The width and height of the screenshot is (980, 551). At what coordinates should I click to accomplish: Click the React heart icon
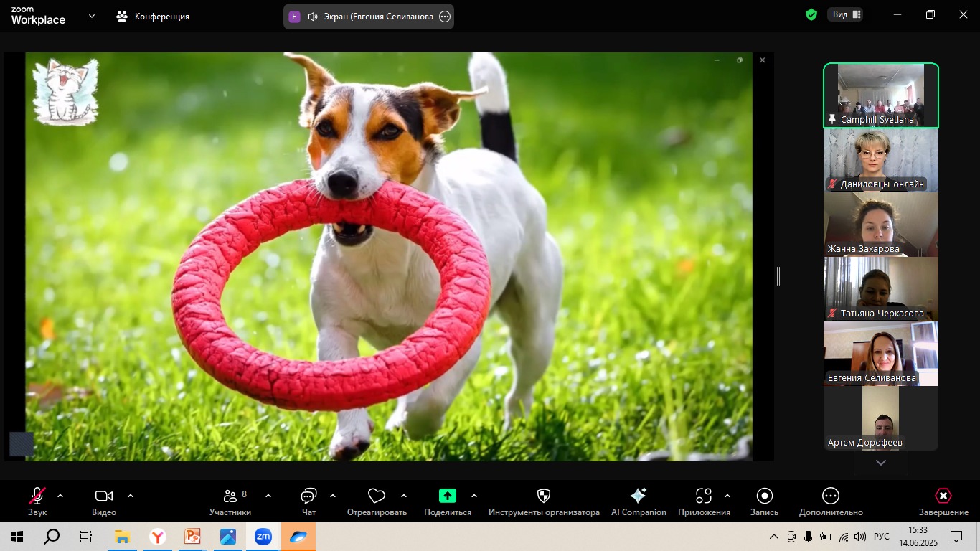377,496
